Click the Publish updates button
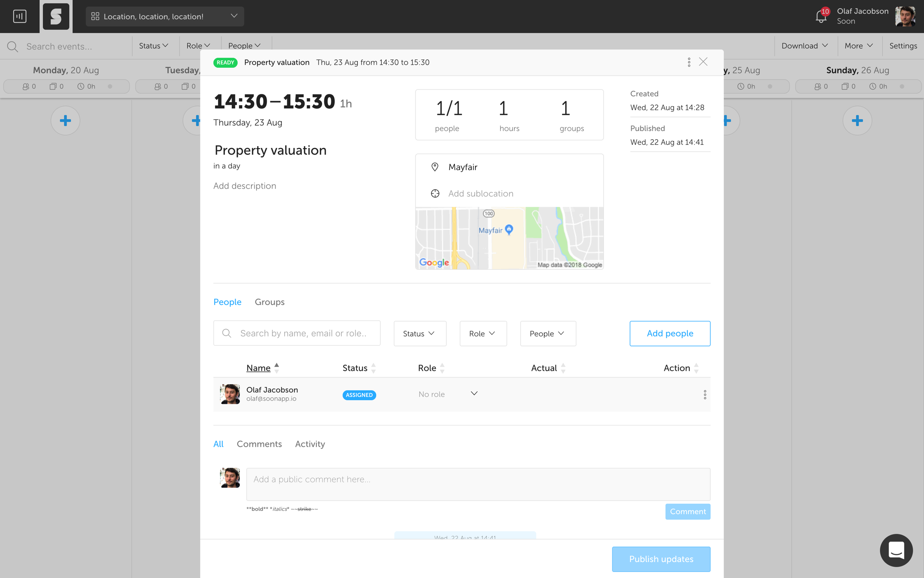The width and height of the screenshot is (924, 578). click(x=661, y=559)
